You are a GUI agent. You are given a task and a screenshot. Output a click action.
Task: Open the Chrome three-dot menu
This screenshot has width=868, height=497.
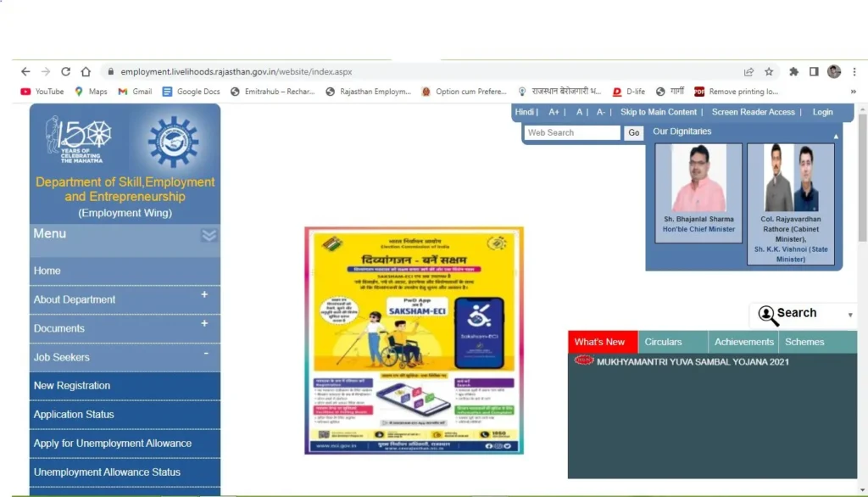tap(854, 71)
